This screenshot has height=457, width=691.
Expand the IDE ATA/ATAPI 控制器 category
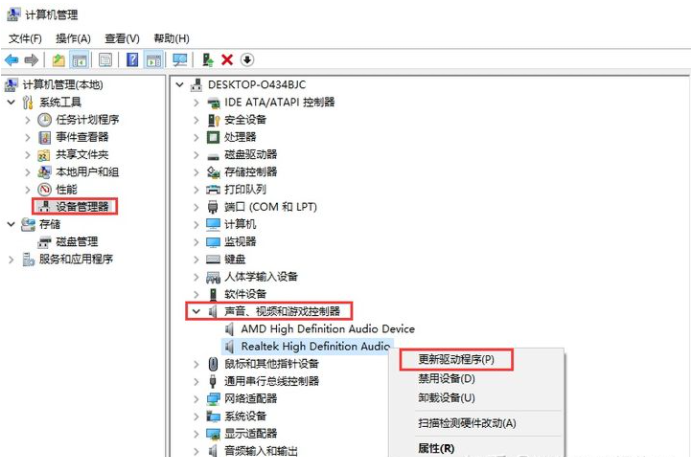pyautogui.click(x=196, y=102)
